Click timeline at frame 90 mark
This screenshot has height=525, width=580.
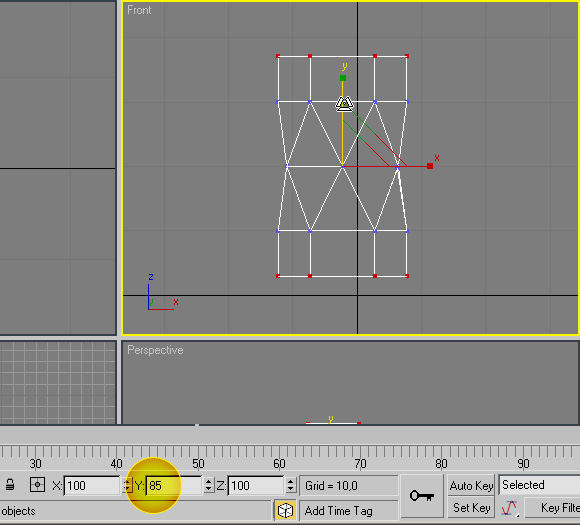tap(523, 464)
